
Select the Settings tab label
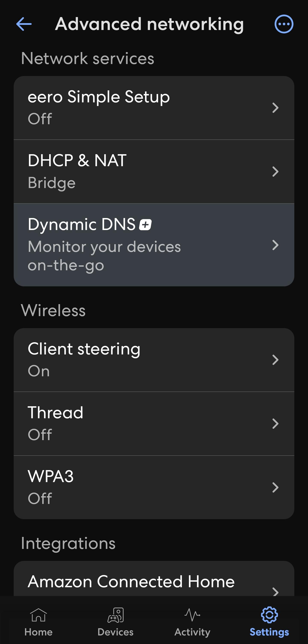[269, 632]
